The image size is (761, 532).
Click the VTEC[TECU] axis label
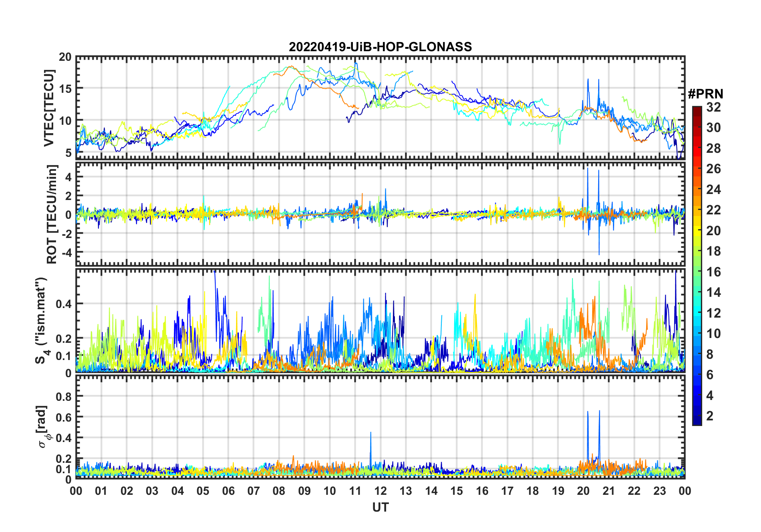coord(49,108)
